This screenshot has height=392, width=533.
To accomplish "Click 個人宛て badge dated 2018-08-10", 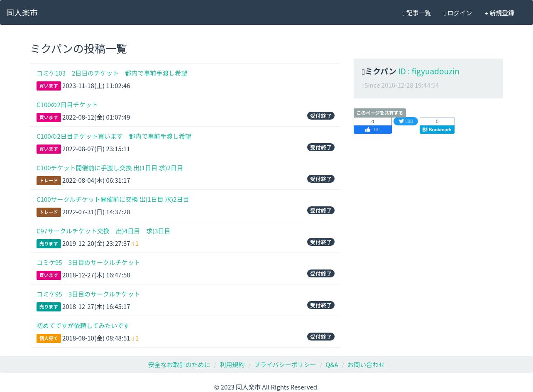I will 49,338.
